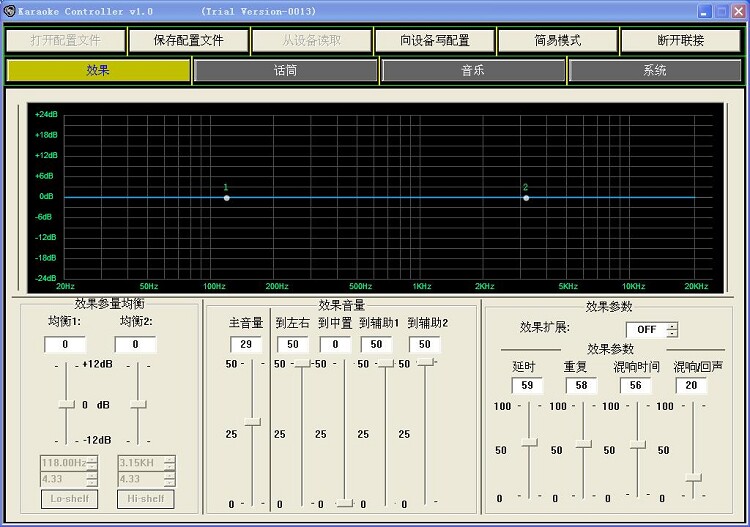Click the 效果音量 group label
This screenshot has width=750, height=527.
tap(342, 305)
